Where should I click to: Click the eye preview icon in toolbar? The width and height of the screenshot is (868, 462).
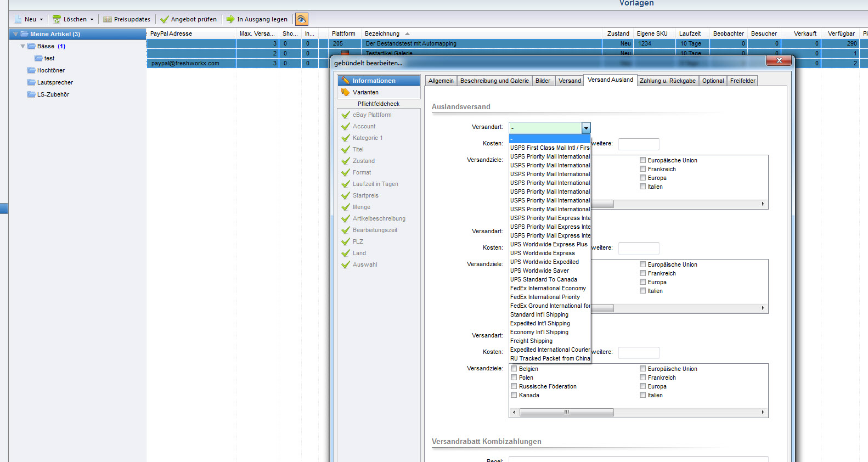[x=301, y=19]
